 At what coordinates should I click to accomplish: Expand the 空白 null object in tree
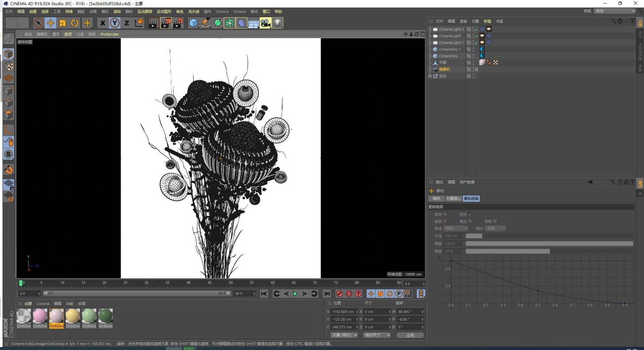click(430, 76)
